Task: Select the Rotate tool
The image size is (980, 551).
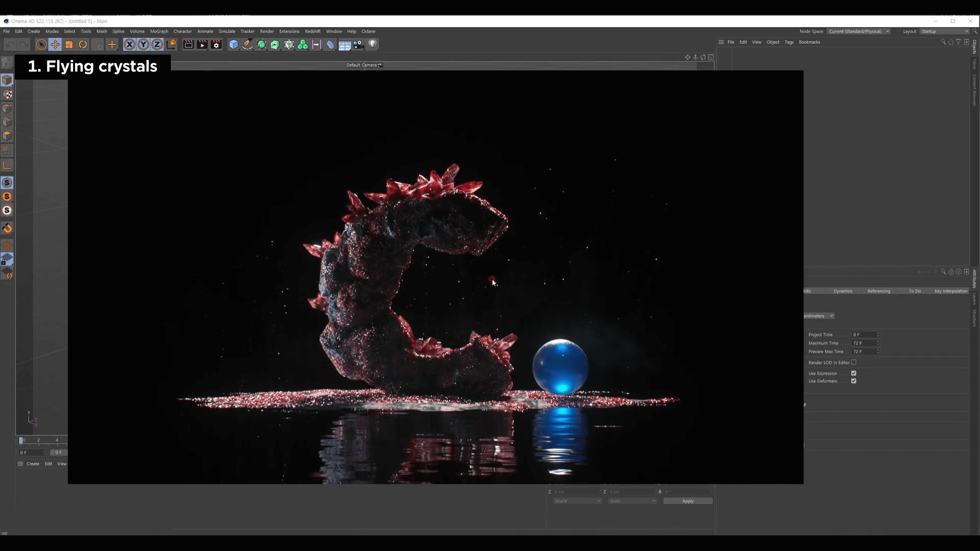Action: coord(83,45)
